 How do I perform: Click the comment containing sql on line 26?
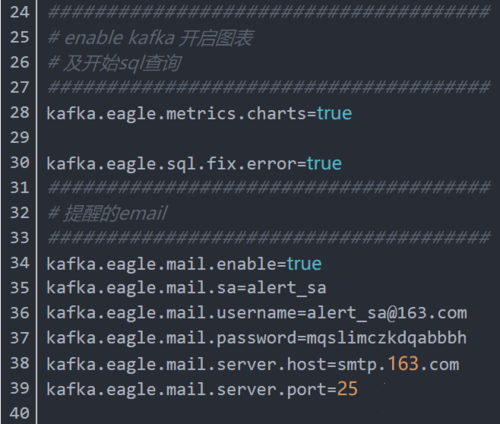(x=114, y=63)
